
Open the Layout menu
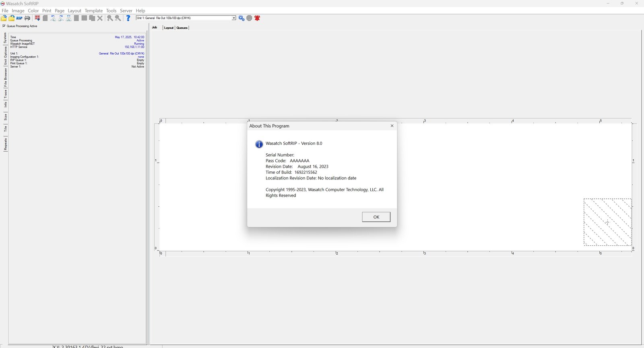(x=74, y=11)
